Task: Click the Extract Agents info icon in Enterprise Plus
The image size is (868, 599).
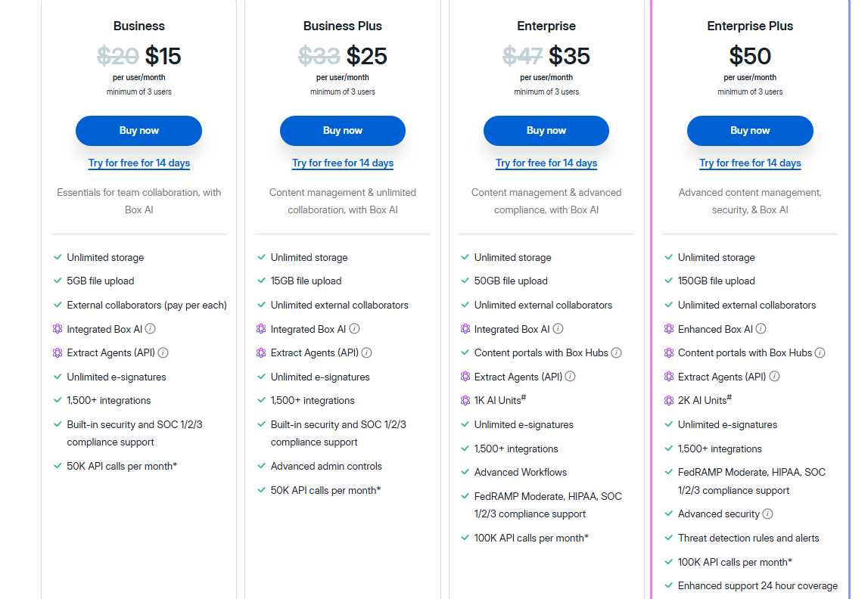Action: click(x=775, y=376)
